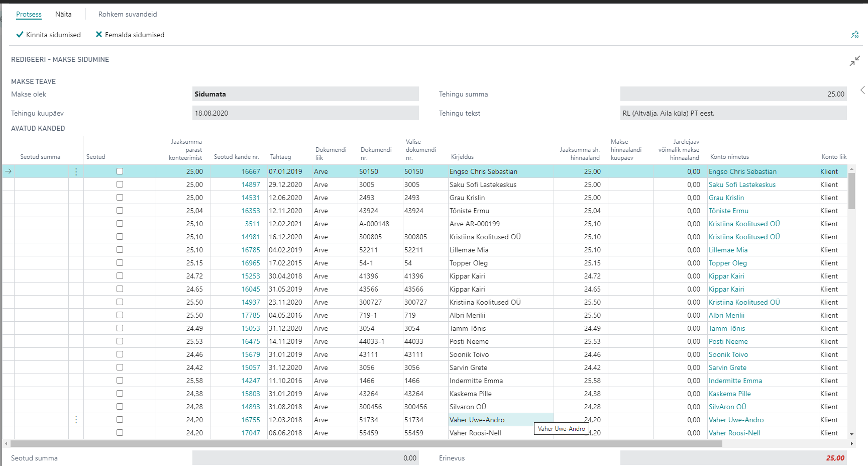The image size is (868, 466).
Task: Click the Tehingu tekst field
Action: point(733,113)
